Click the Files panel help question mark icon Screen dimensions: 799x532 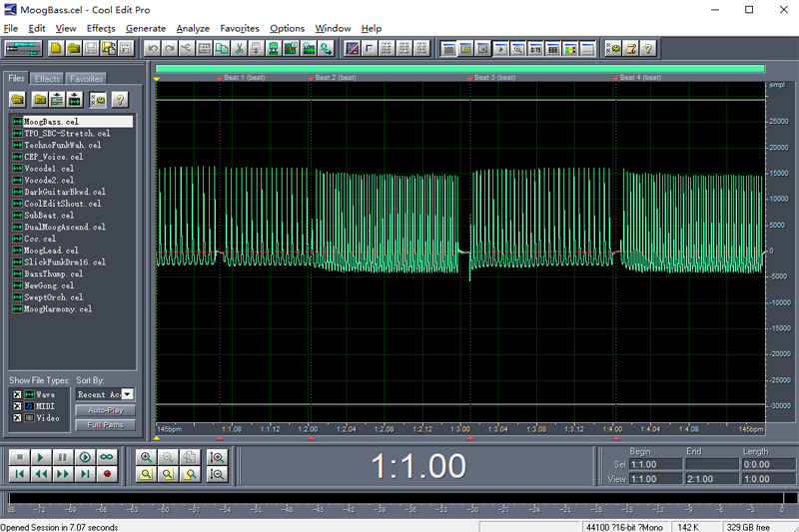120,99
